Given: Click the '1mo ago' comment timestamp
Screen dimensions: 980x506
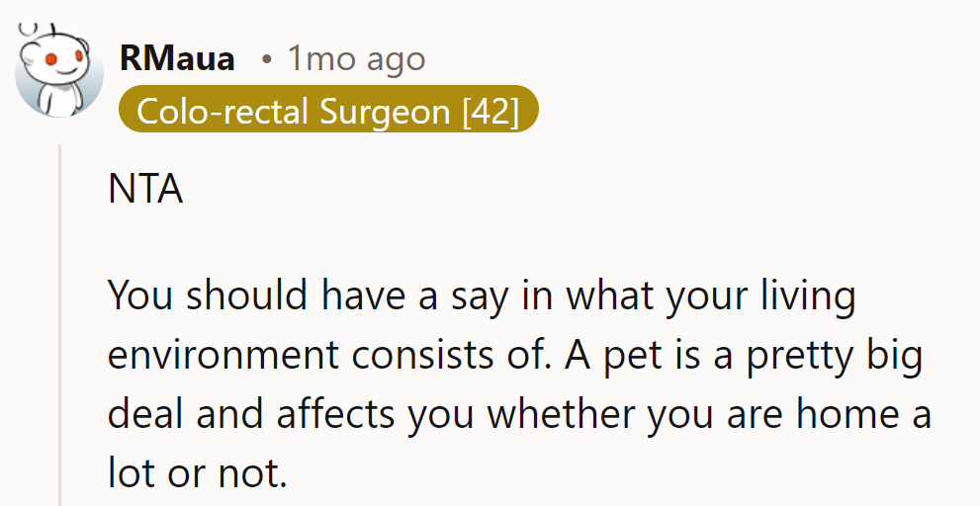Looking at the screenshot, I should [x=356, y=59].
